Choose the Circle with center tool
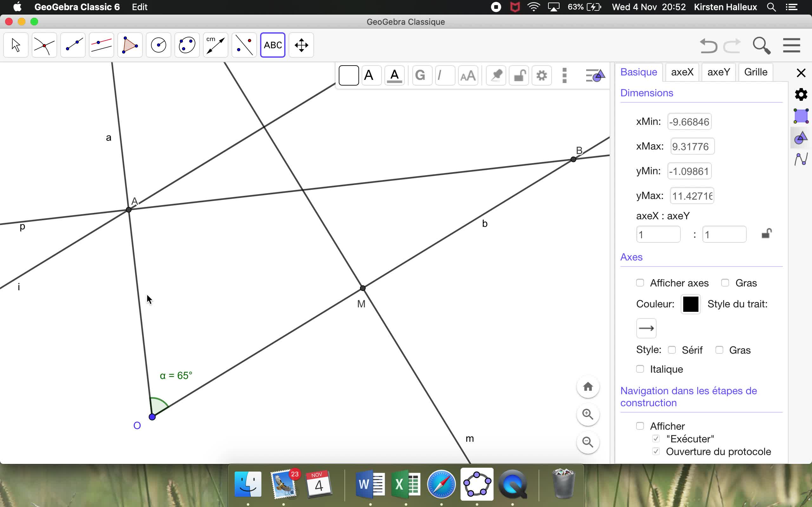The width and height of the screenshot is (812, 507). tap(158, 45)
